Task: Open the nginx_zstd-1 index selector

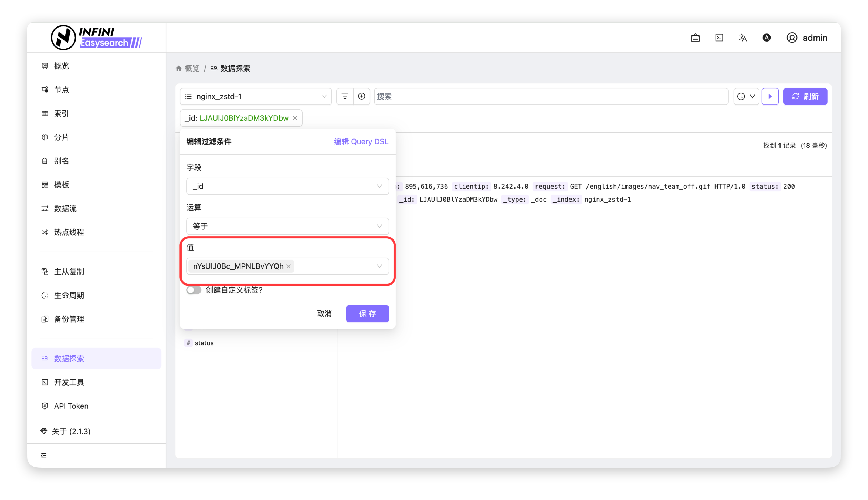Action: [256, 96]
